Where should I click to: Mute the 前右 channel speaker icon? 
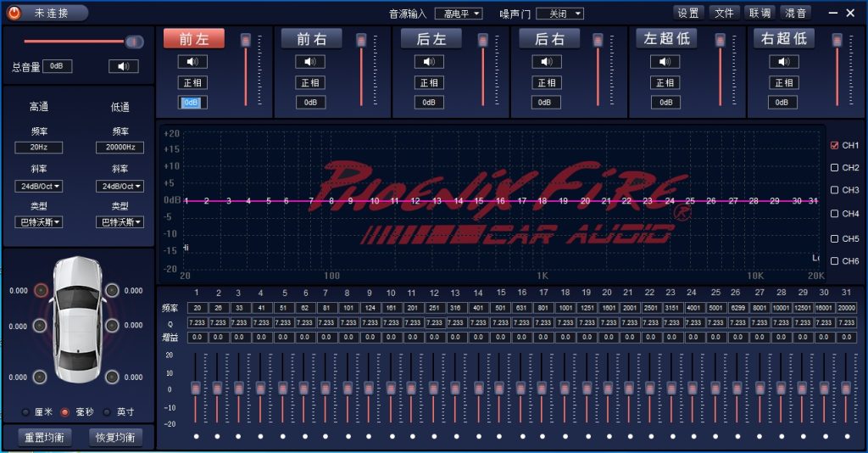point(310,61)
